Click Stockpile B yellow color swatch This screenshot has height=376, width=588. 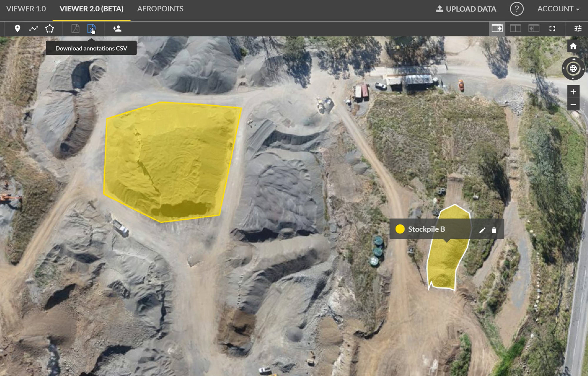[400, 229]
